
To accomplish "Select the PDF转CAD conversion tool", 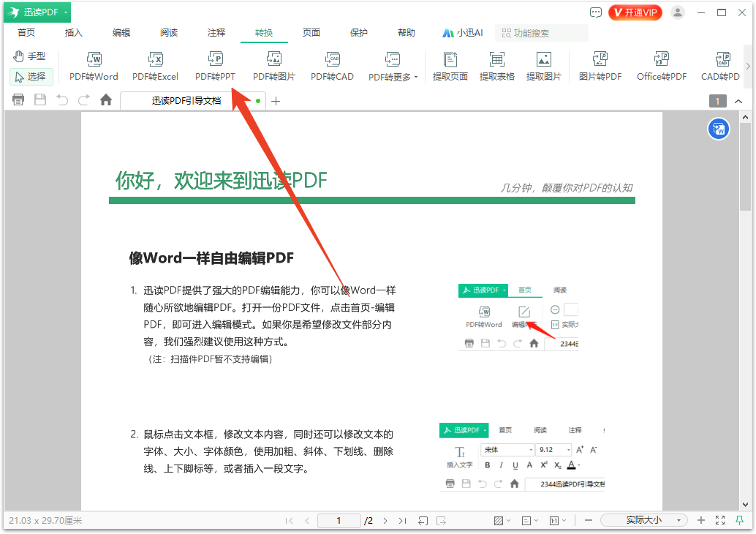I will click(332, 66).
